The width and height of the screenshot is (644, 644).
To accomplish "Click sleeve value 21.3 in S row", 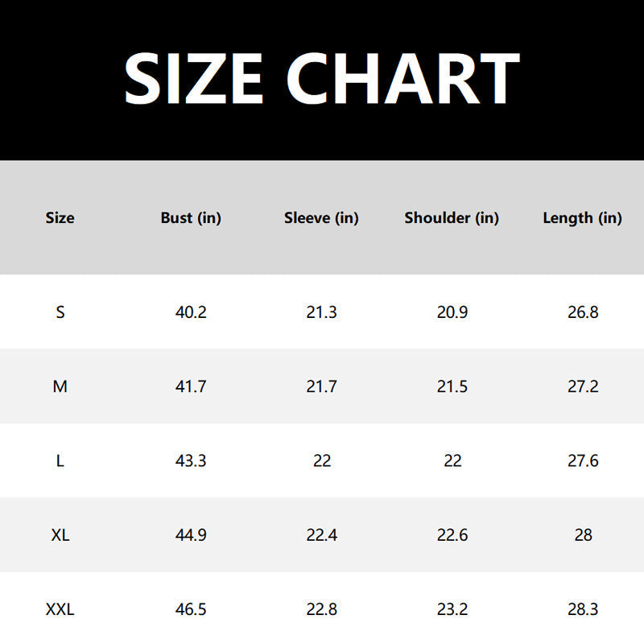I will point(321,312).
